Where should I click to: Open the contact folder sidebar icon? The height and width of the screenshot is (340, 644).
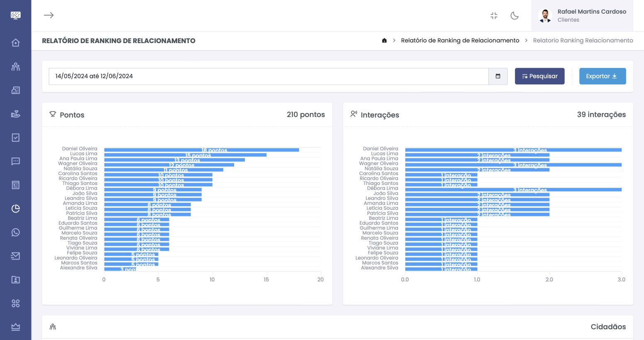click(x=15, y=280)
